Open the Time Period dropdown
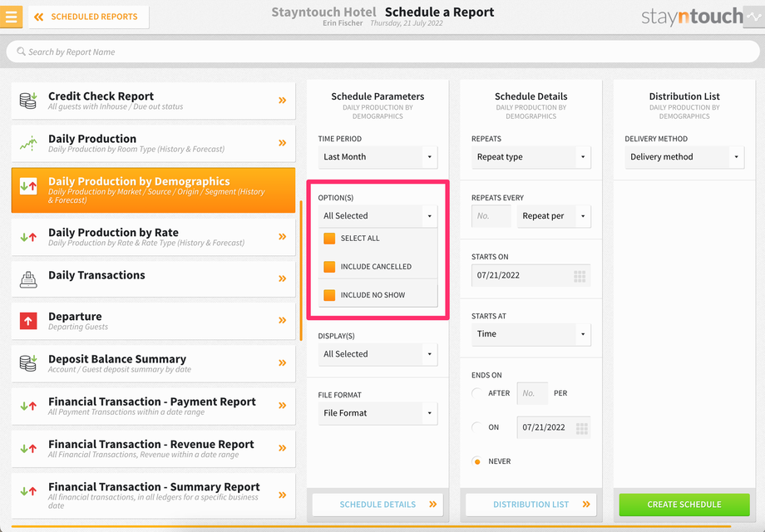The height and width of the screenshot is (532, 765). click(378, 157)
